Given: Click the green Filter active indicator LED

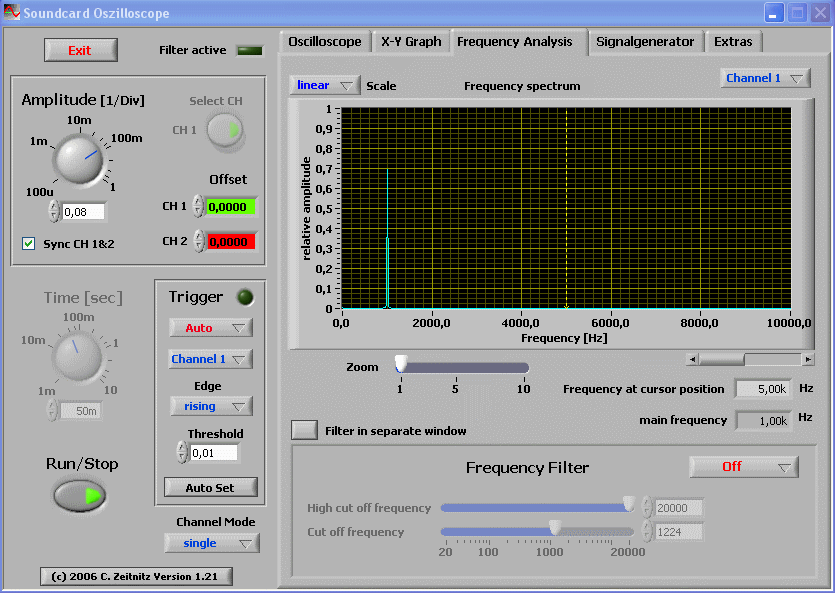Looking at the screenshot, I should pyautogui.click(x=250, y=51).
